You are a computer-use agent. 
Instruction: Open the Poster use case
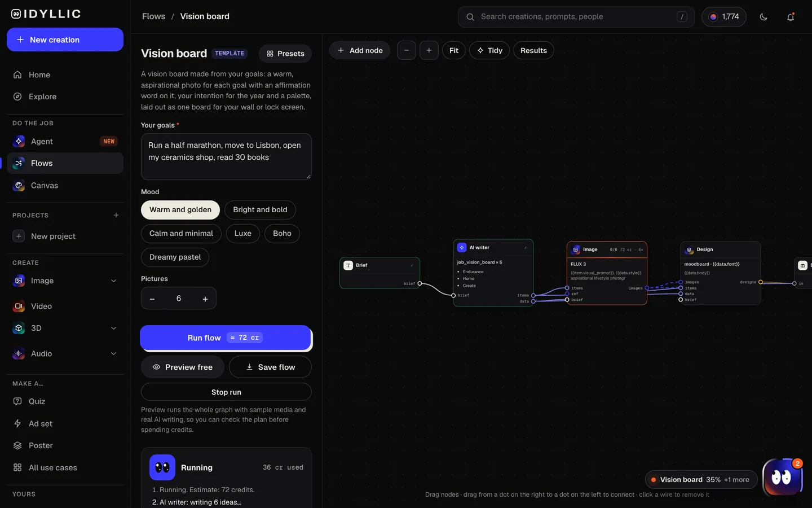[x=65, y=445]
